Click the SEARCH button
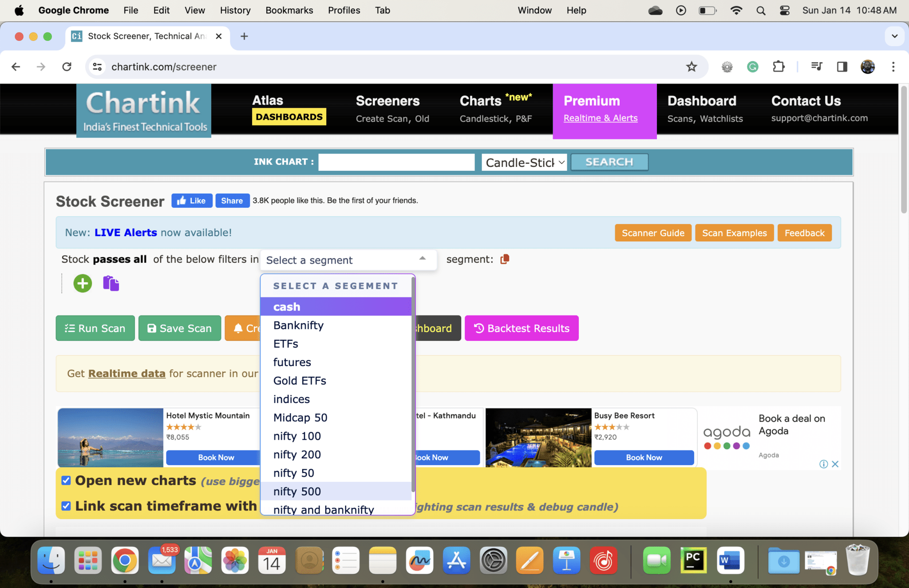 click(x=609, y=162)
